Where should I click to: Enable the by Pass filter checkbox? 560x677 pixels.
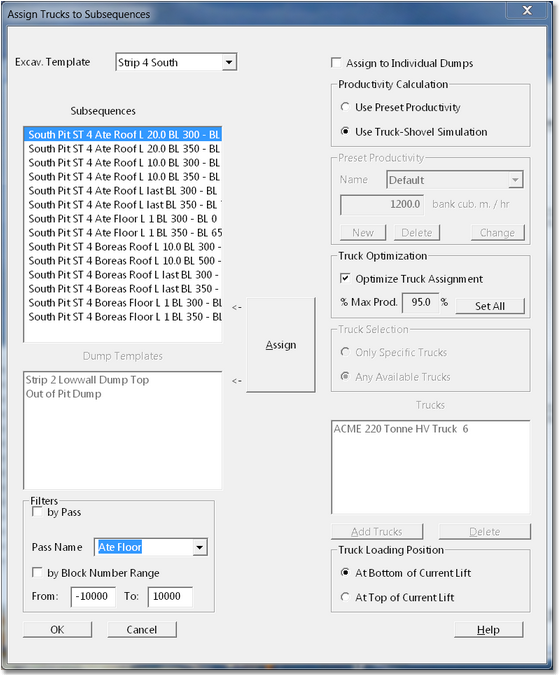(38, 512)
